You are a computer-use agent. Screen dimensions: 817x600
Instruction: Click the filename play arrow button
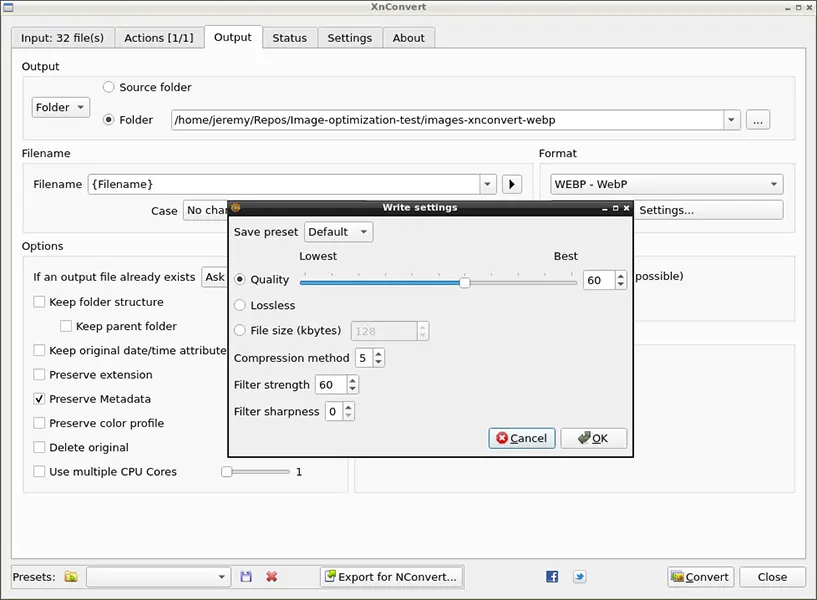512,184
